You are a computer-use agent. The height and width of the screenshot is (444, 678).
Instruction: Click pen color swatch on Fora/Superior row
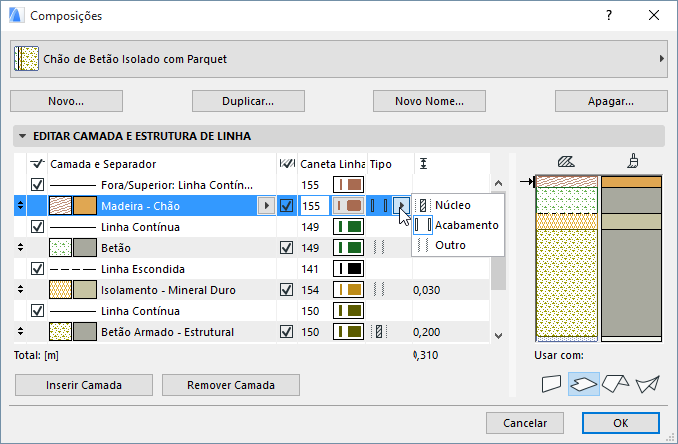tap(348, 185)
